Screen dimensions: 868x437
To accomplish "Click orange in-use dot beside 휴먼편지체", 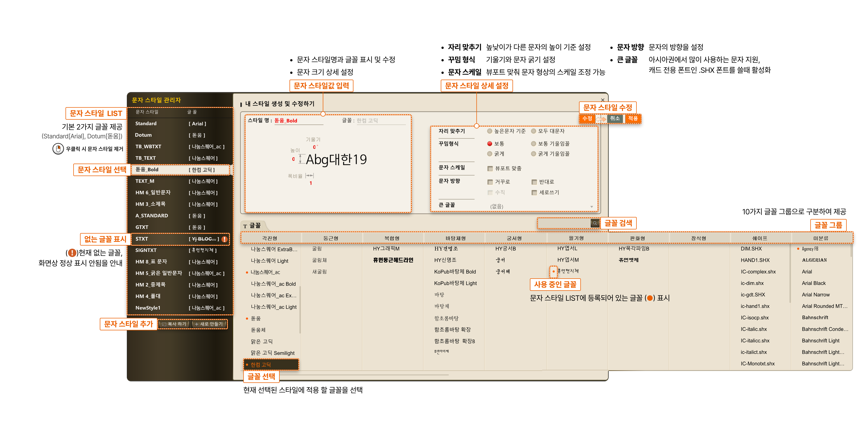I will pyautogui.click(x=553, y=271).
